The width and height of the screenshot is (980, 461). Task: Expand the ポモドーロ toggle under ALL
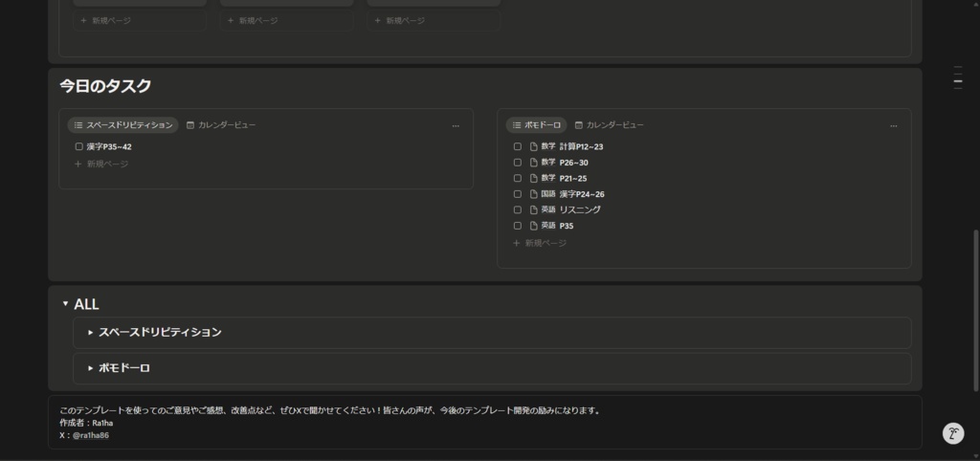click(91, 368)
